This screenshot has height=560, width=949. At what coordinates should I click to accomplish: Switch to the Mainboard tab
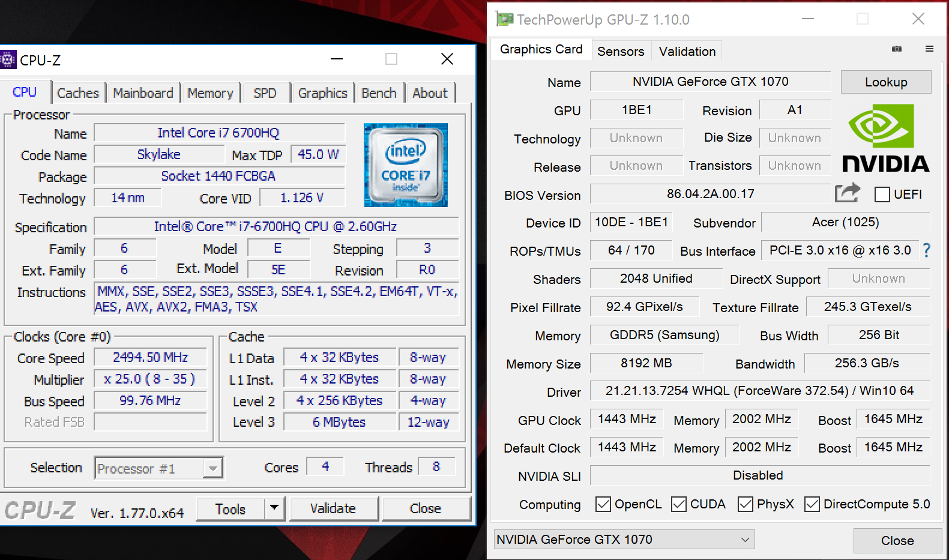point(143,93)
